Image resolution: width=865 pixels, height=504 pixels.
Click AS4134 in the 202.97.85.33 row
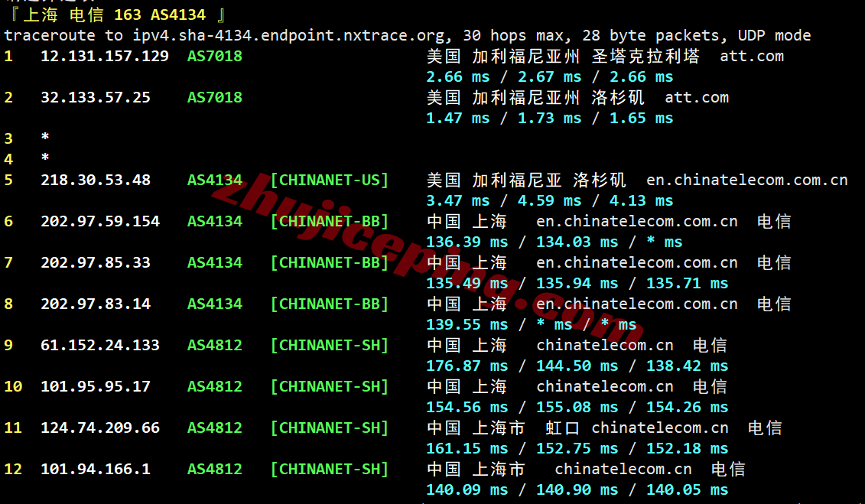215,263
